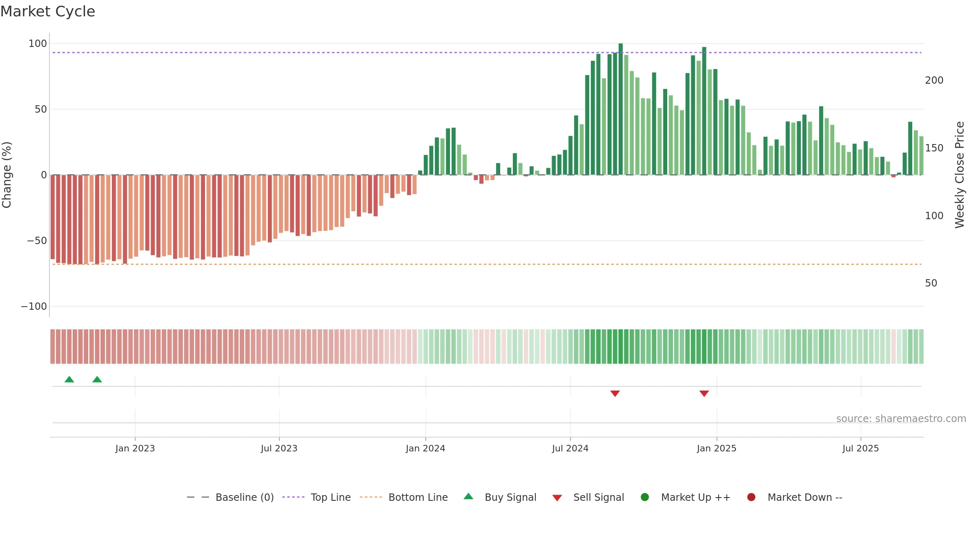Click the gray dashed baseline legend sample

pos(198,497)
